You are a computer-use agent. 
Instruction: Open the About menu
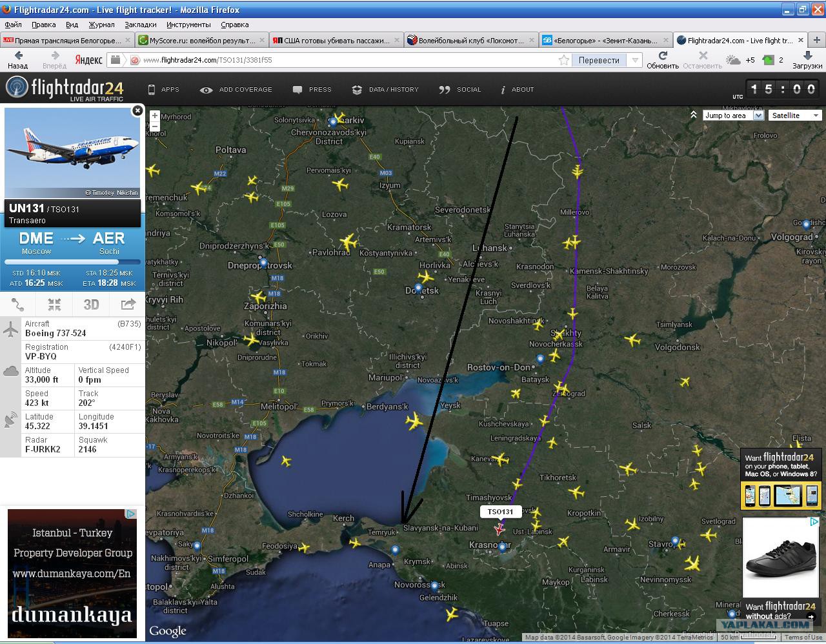[518, 90]
